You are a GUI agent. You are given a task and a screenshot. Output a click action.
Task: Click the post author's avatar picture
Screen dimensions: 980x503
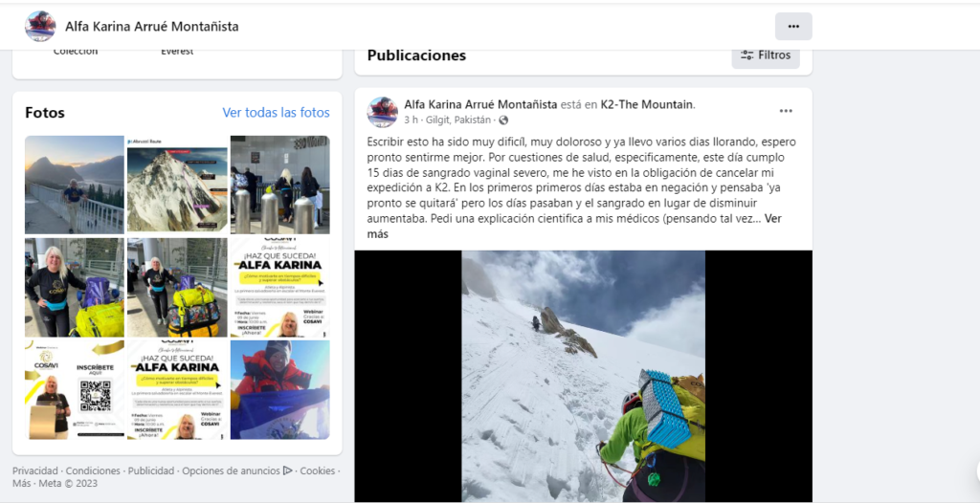point(383,113)
